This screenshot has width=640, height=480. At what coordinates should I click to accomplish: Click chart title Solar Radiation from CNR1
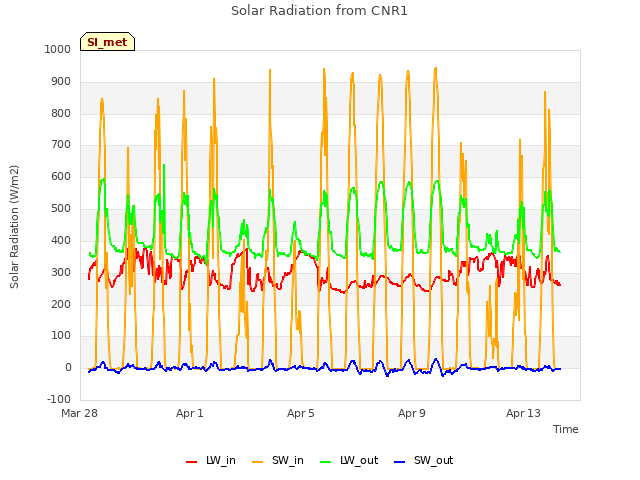tap(319, 11)
